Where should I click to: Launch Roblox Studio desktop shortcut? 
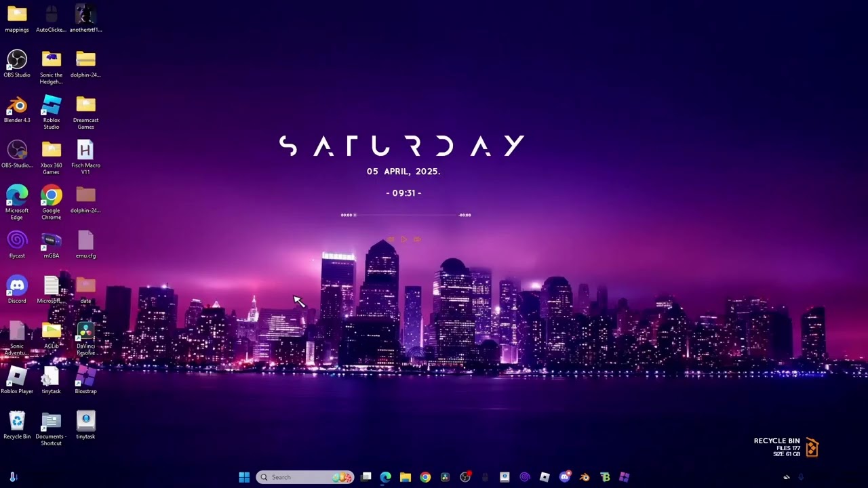point(52,113)
